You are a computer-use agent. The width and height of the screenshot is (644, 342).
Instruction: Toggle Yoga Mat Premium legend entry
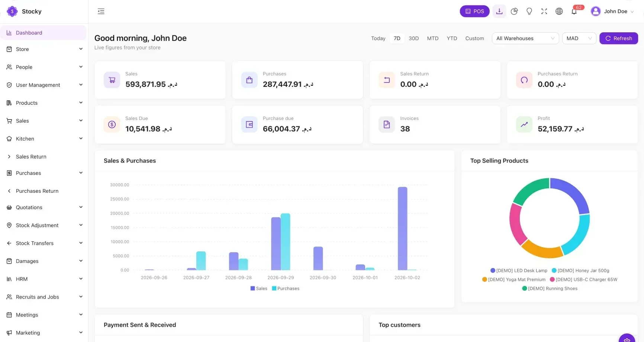point(513,280)
